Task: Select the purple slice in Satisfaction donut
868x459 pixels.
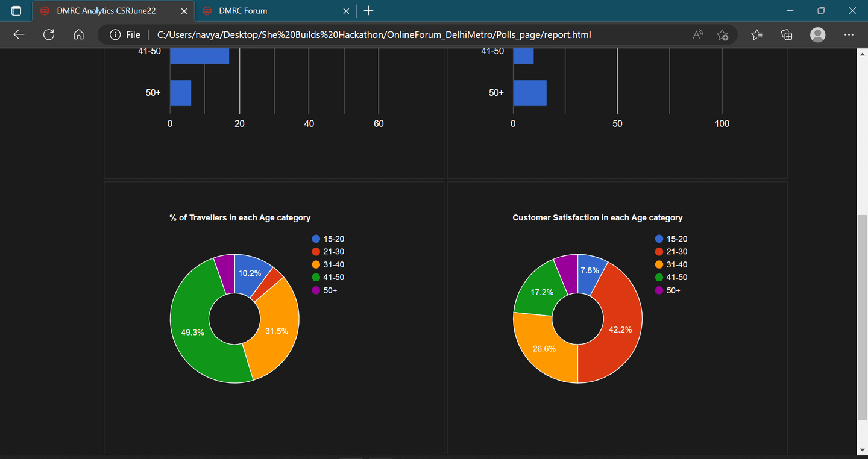Action: pos(567,273)
